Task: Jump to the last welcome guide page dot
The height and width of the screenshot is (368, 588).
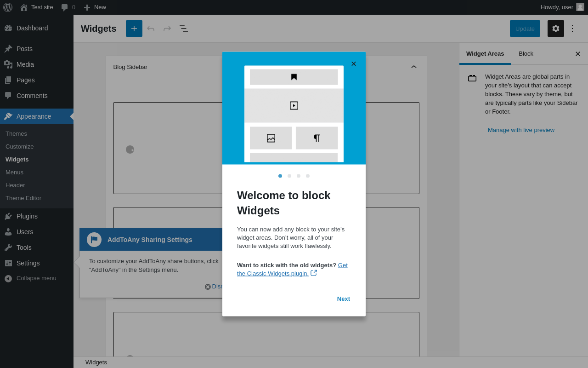Action: coord(308,176)
